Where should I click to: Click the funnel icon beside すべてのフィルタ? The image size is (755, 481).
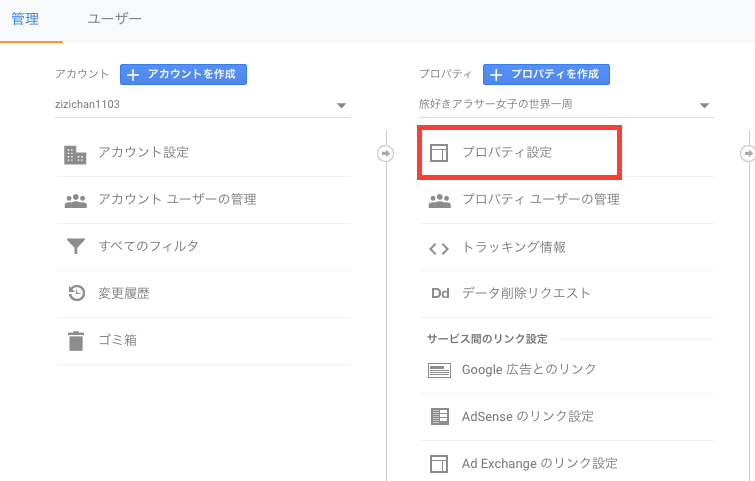coord(76,246)
